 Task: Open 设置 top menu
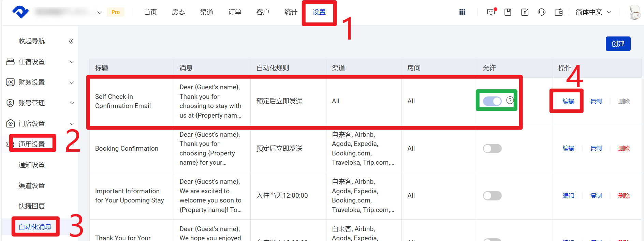point(319,12)
